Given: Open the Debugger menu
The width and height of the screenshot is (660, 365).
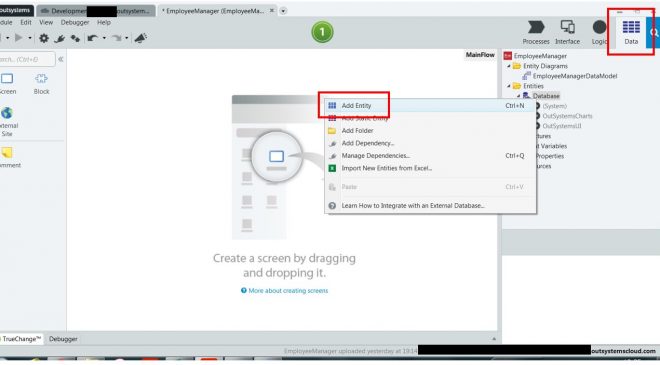Looking at the screenshot, I should [x=75, y=22].
